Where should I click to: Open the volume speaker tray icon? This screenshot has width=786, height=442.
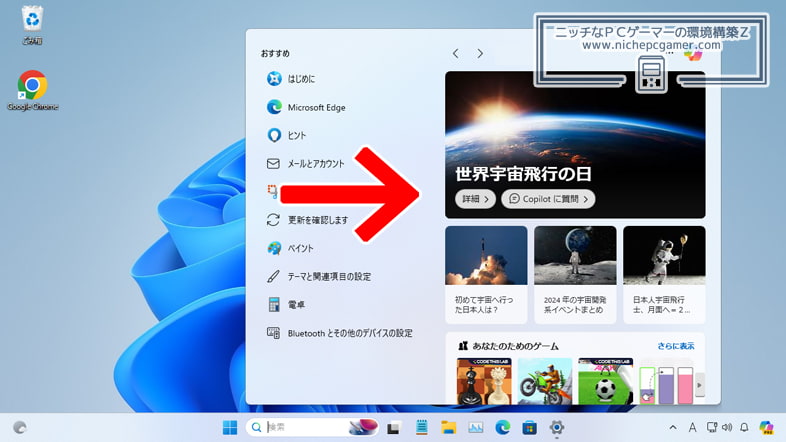pos(727,427)
